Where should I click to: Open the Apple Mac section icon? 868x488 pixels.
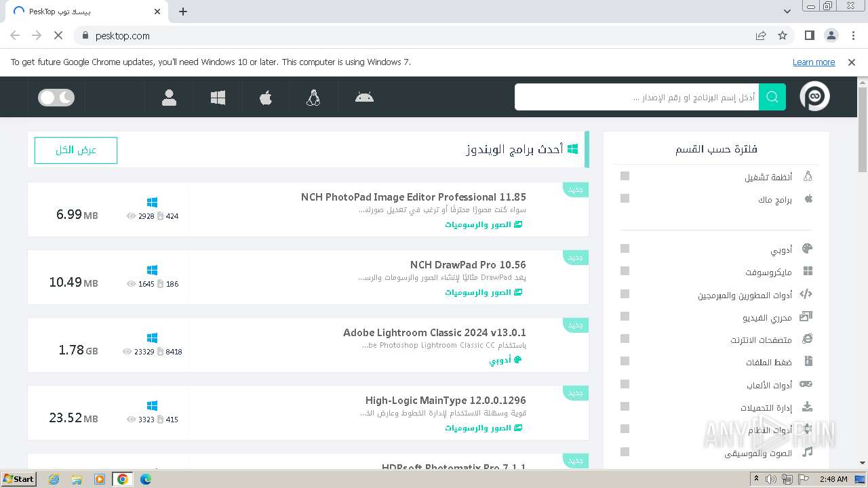pos(266,98)
